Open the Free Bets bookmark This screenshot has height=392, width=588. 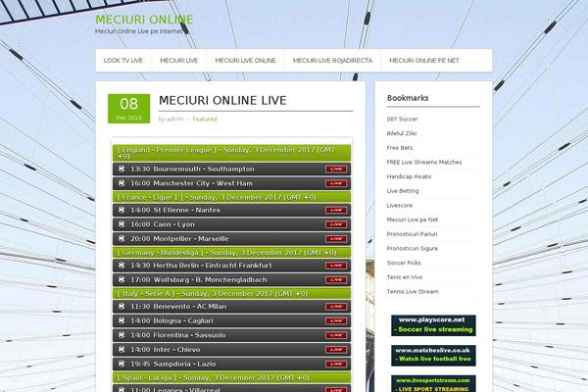point(400,148)
